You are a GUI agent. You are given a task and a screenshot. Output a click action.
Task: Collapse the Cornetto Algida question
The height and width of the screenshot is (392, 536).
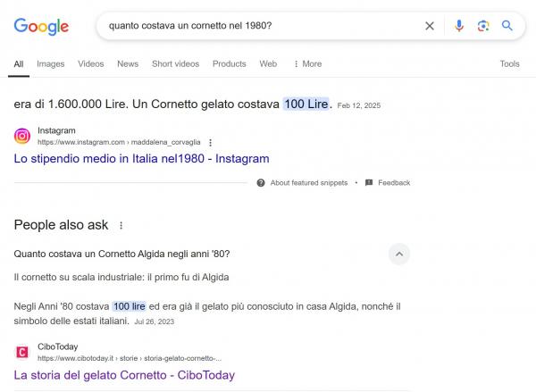pos(399,254)
